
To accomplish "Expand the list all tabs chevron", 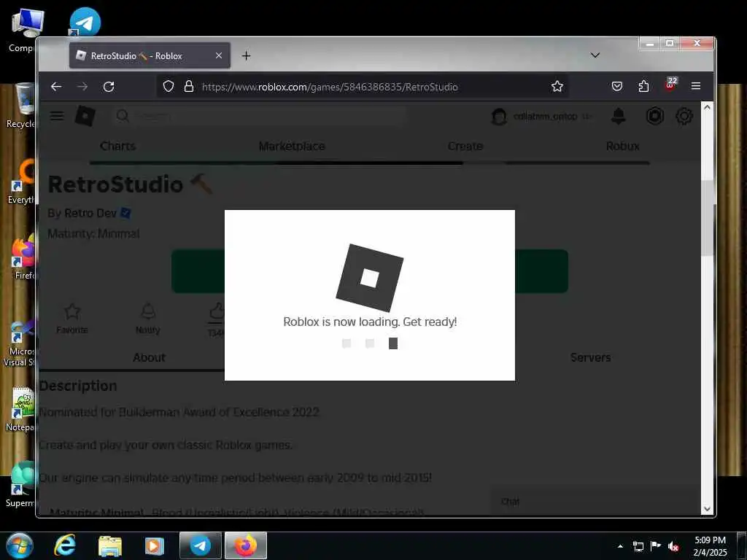I will [595, 55].
